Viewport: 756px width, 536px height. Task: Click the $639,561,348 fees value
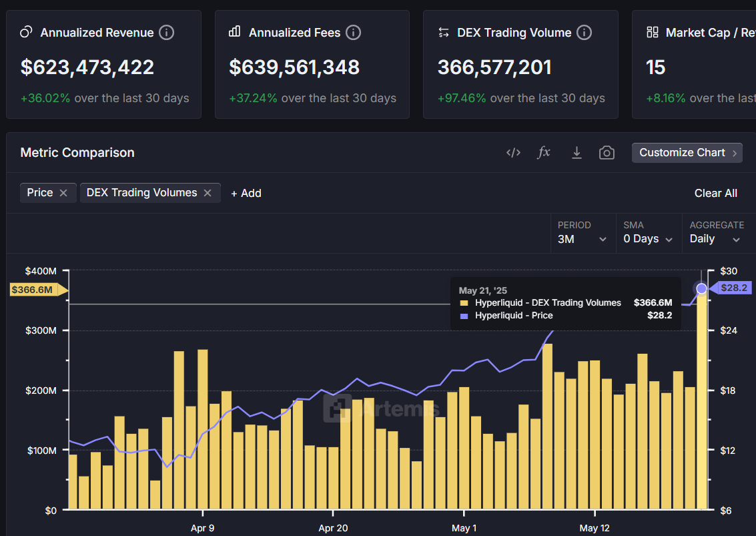point(294,67)
